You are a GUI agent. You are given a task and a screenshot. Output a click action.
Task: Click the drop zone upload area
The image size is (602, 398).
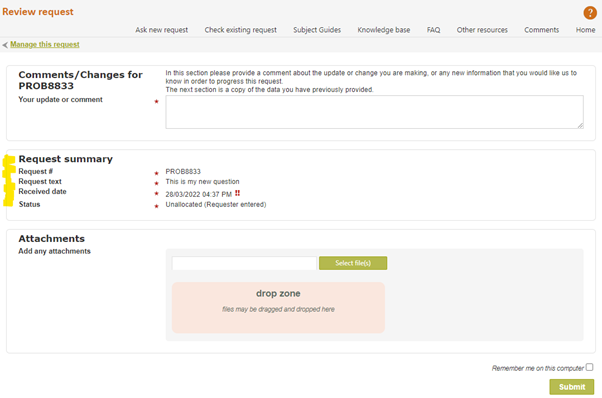[278, 307]
